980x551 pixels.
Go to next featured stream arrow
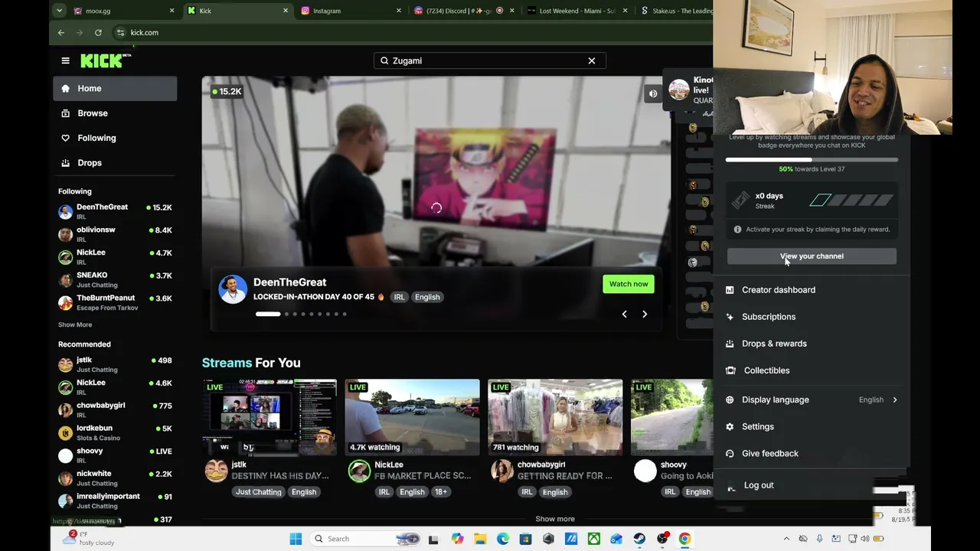(645, 314)
